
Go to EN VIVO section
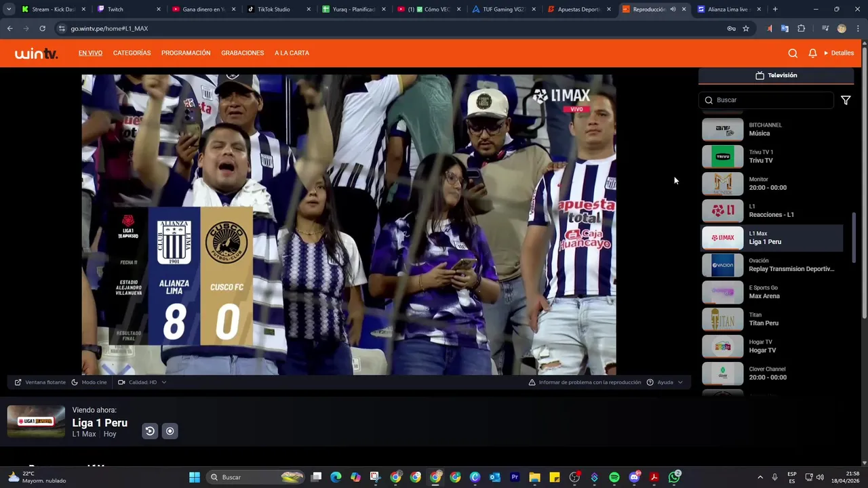(90, 53)
